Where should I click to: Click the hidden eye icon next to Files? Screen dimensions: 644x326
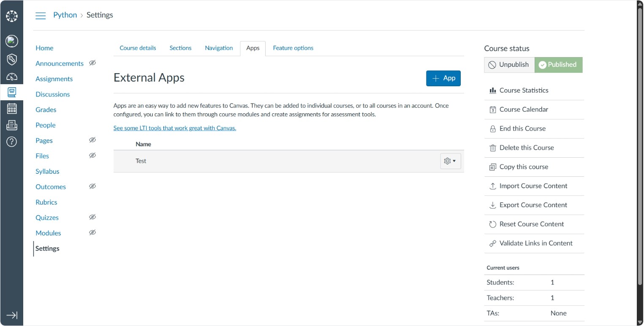pos(92,156)
